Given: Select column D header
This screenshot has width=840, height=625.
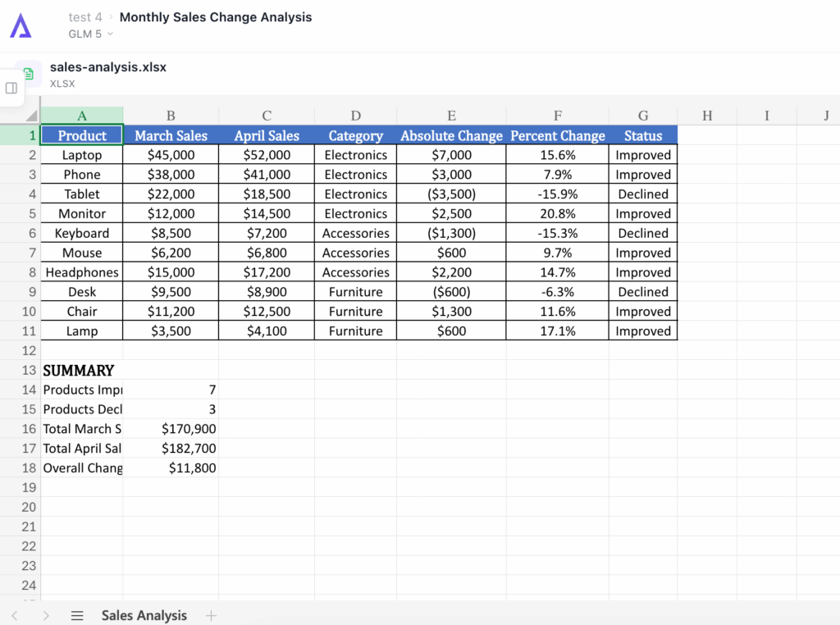Looking at the screenshot, I should pos(356,116).
